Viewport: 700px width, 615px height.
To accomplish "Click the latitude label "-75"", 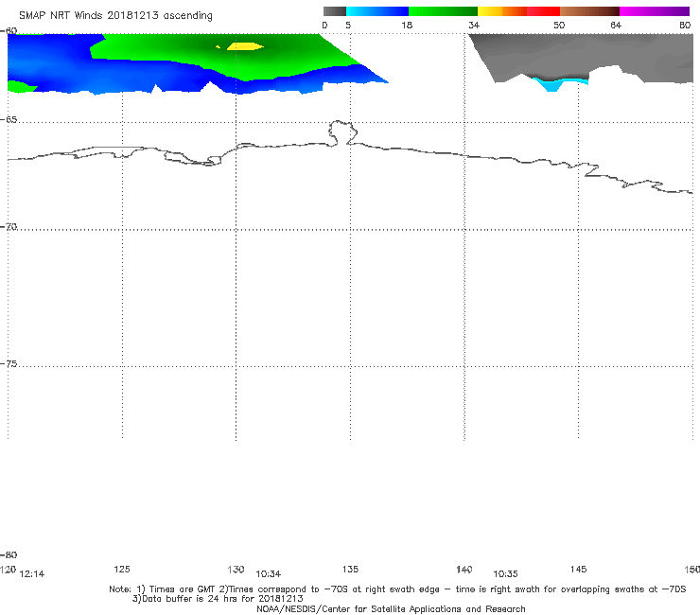I will click(9, 364).
